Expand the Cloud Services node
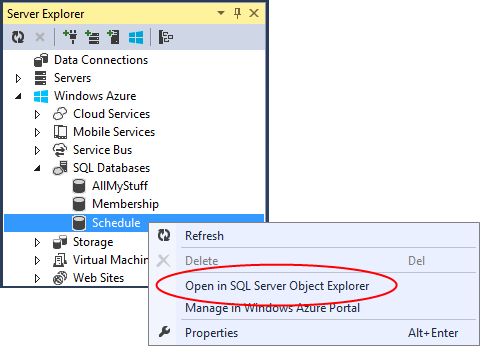500x360 pixels. tap(37, 114)
